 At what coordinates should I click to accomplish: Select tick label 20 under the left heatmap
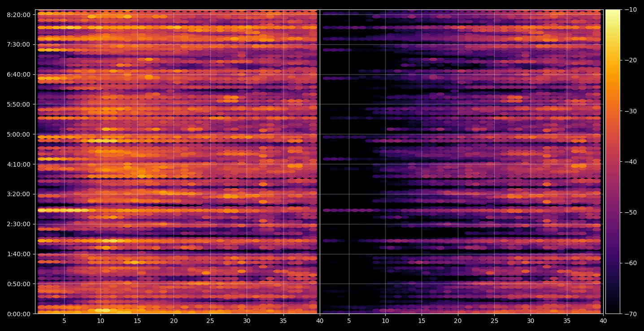point(174,321)
